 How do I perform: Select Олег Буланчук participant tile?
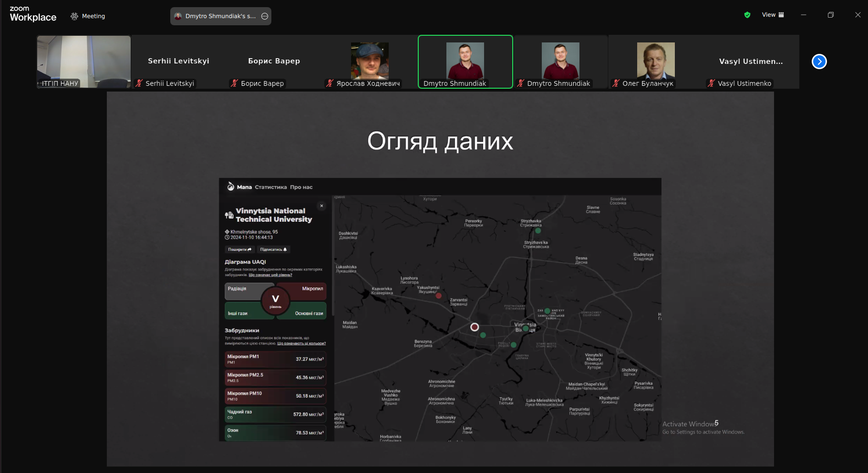(x=656, y=62)
